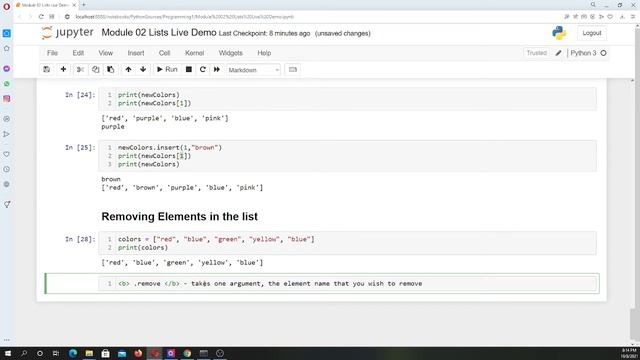Open Firefox from taskbar
This screenshot has height=360, width=640.
(x=138, y=353)
